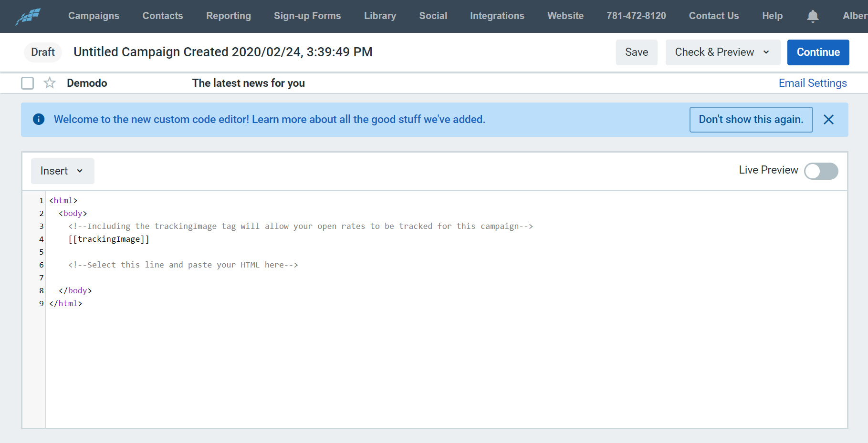Toggle the Live Preview switch
Screen dimensions: 868x443
(x=821, y=171)
